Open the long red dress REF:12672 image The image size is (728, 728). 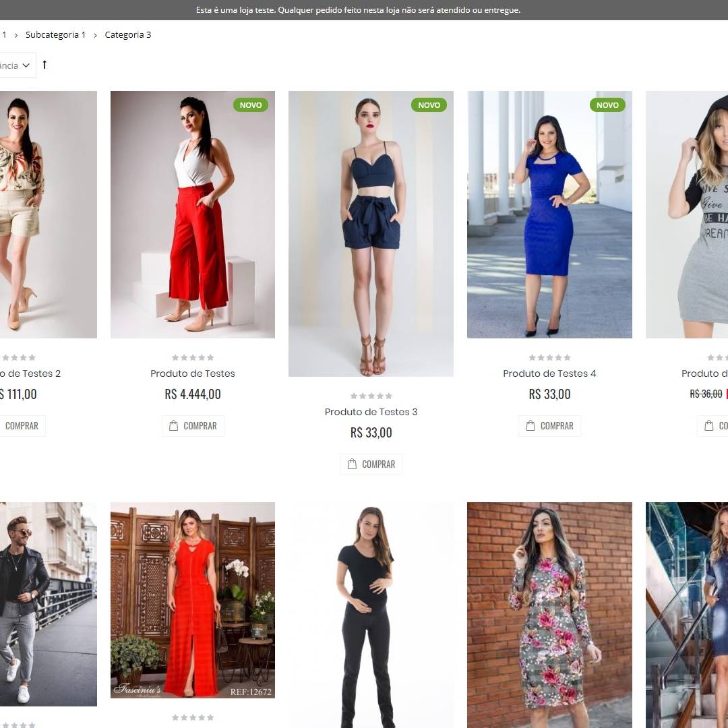(x=193, y=601)
